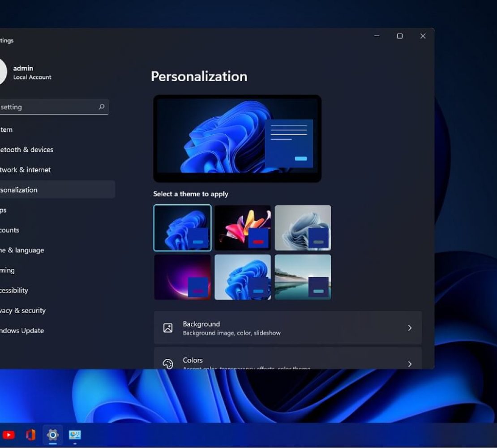497x448 pixels.
Task: Go to Accessibility settings
Action: point(14,290)
